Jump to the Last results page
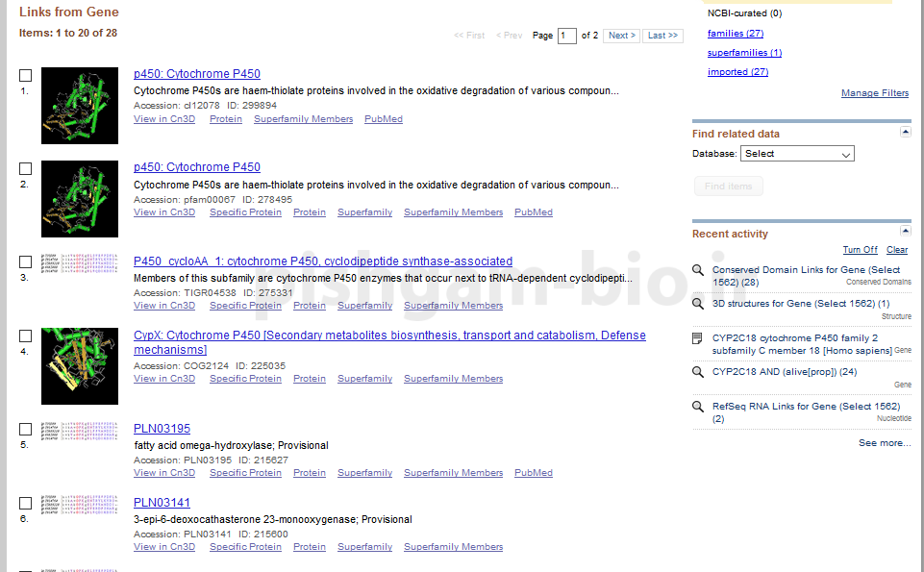This screenshot has height=572, width=924. (x=662, y=36)
